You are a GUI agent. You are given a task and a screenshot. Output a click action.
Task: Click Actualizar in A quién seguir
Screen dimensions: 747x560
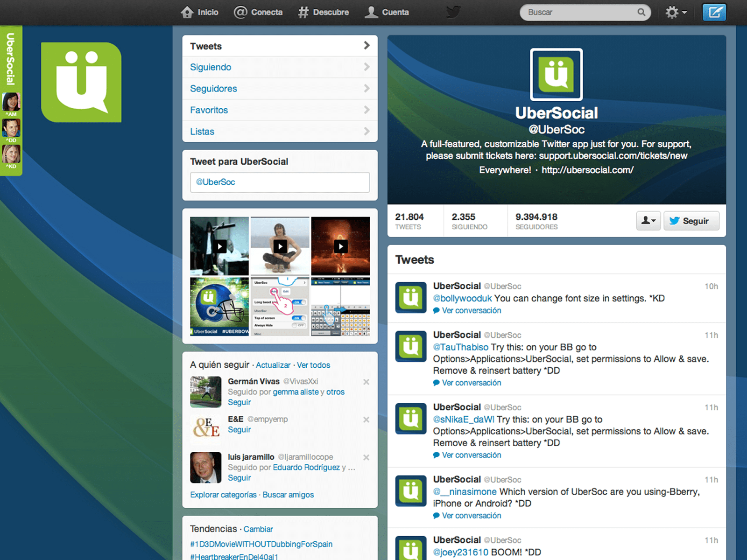click(x=273, y=365)
